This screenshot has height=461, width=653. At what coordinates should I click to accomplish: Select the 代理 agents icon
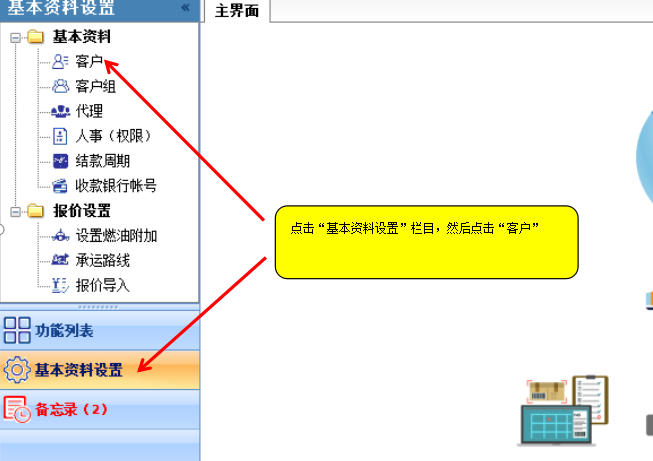tap(61, 111)
